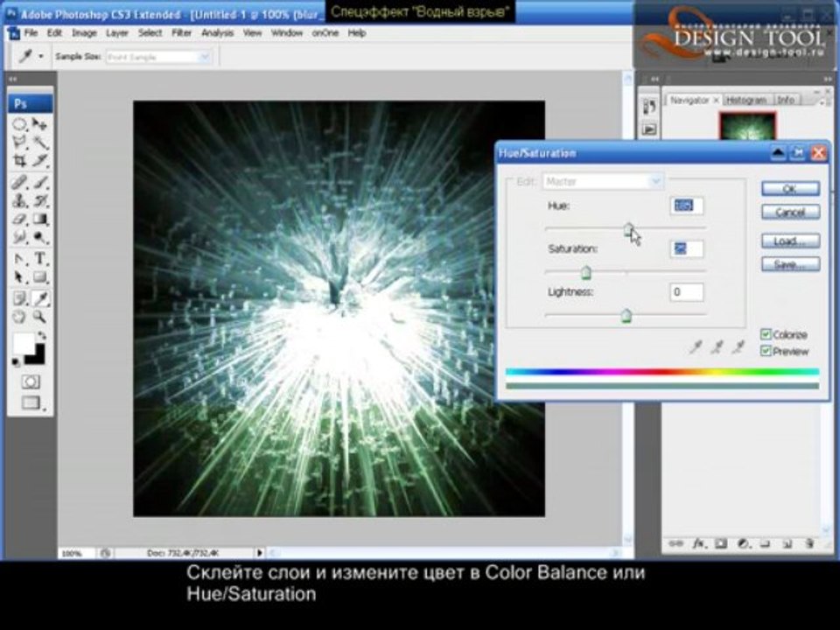Select the Brush tool
Image resolution: width=840 pixels, height=630 pixels.
pyautogui.click(x=39, y=182)
